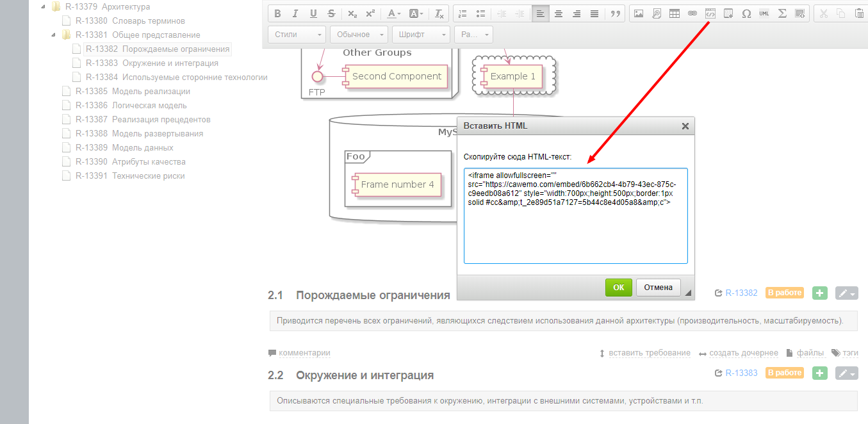Insert formula Sigma icon
The width and height of the screenshot is (868, 424).
point(782,13)
